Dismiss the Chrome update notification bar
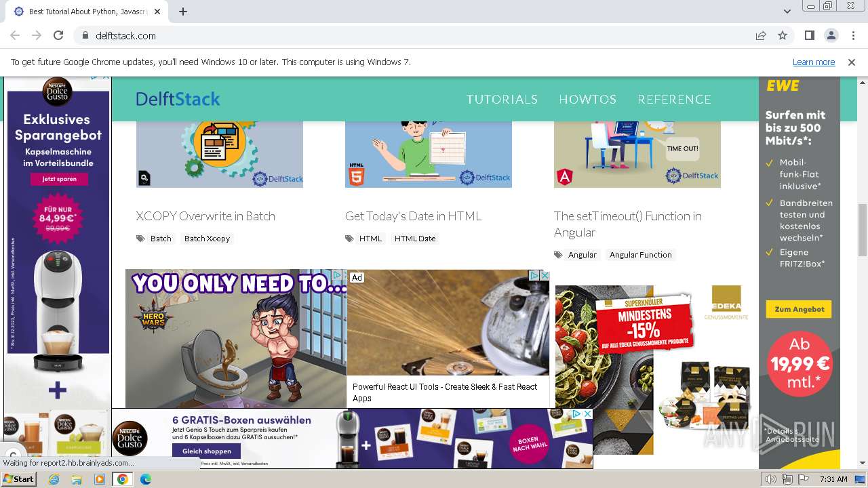This screenshot has height=488, width=868. click(852, 62)
